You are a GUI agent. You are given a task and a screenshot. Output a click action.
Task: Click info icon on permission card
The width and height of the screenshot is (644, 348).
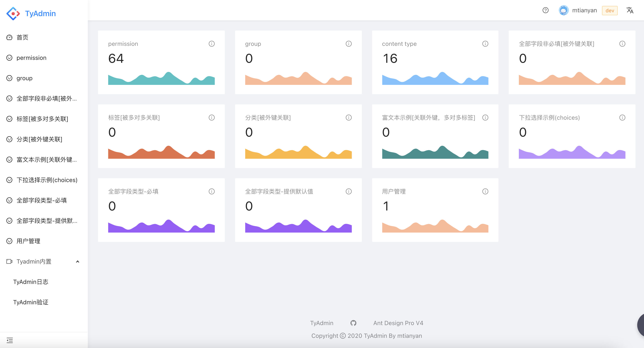[x=211, y=44]
